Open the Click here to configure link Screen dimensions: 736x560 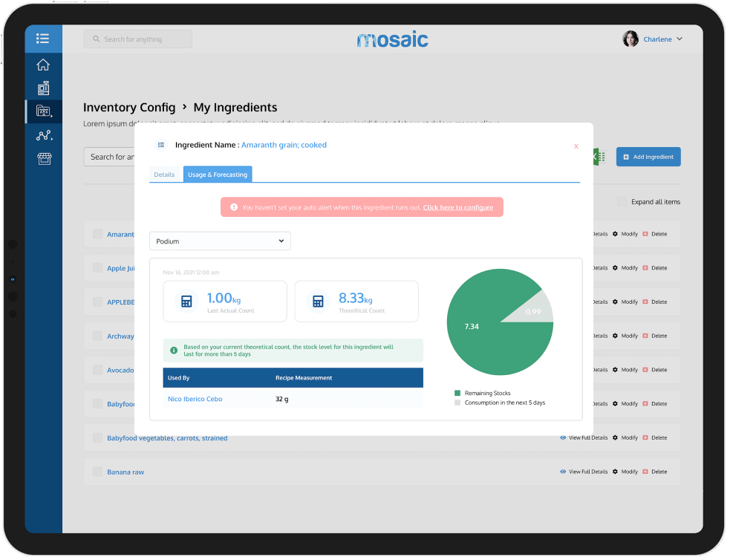[460, 207]
